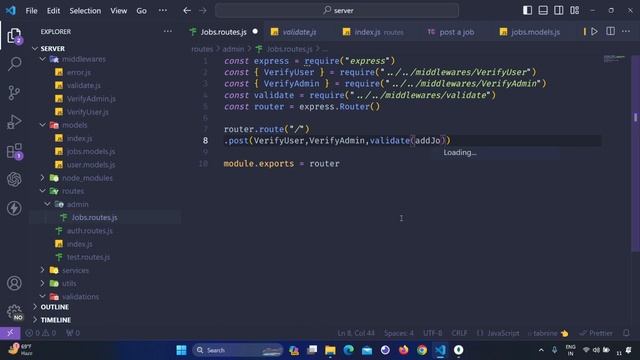This screenshot has width=640, height=360.
Task: Open the File menu
Action: 31,11
